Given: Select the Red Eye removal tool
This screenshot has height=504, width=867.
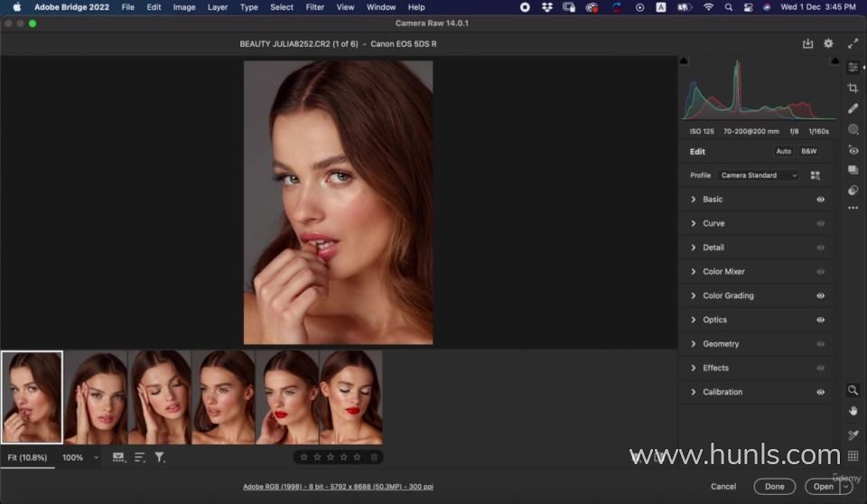Looking at the screenshot, I should (x=853, y=150).
